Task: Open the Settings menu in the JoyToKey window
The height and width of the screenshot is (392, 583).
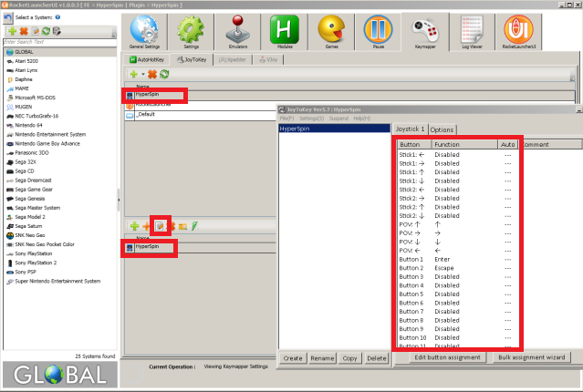Action: click(x=312, y=119)
